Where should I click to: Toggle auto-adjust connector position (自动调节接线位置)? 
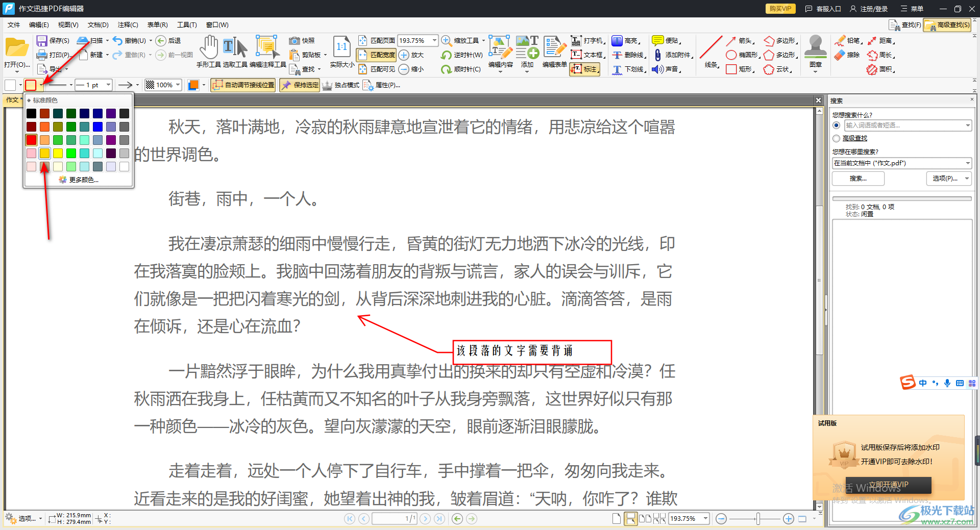(243, 85)
